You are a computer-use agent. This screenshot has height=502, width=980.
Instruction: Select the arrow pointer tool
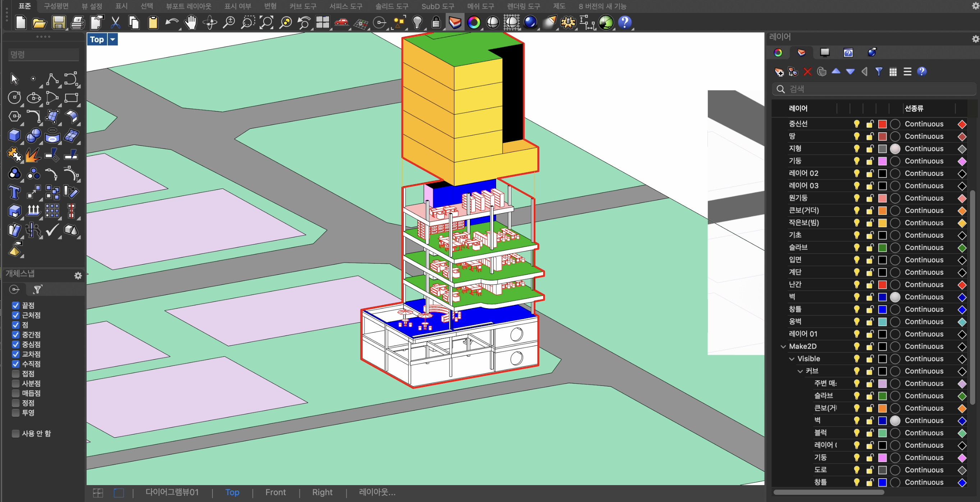[14, 79]
